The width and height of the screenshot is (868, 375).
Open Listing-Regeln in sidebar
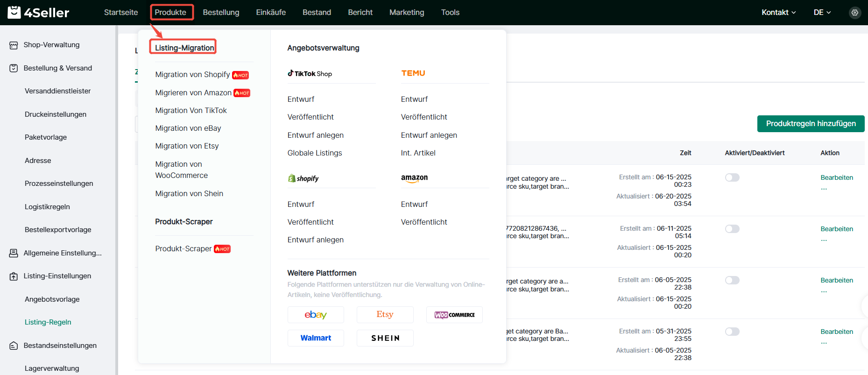click(48, 322)
